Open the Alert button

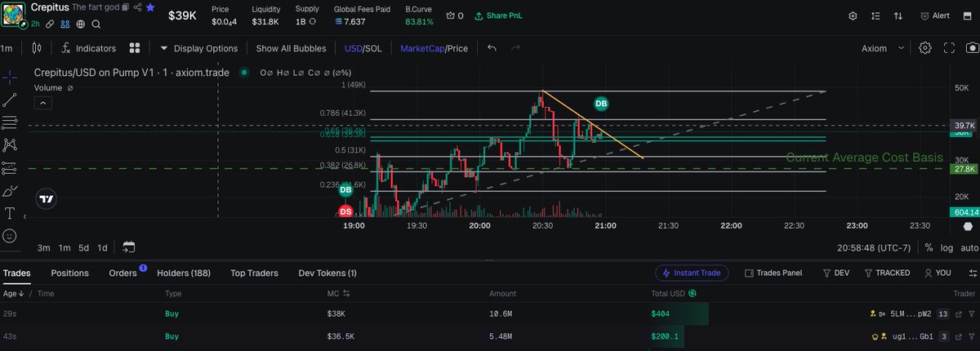[935, 16]
